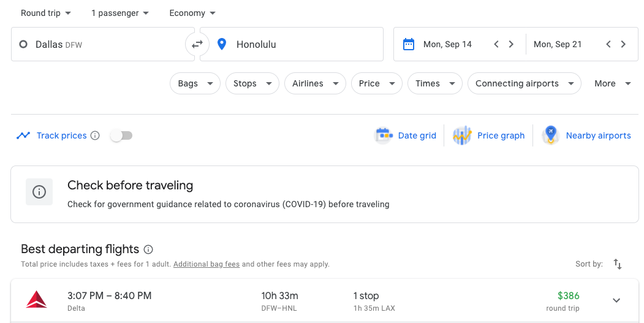Click the Track prices info icon

coord(95,135)
